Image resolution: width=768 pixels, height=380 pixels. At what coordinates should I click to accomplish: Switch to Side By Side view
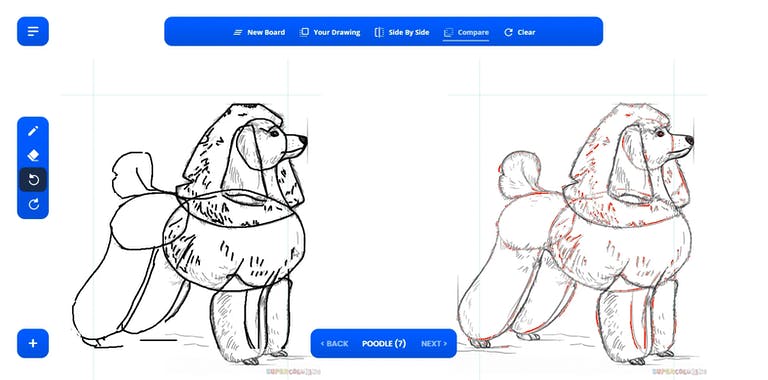tap(402, 32)
